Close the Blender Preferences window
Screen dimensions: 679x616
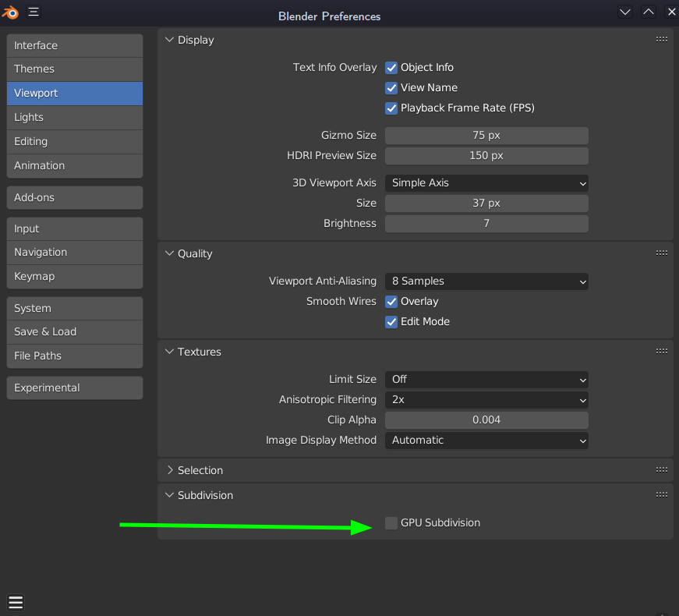click(671, 12)
